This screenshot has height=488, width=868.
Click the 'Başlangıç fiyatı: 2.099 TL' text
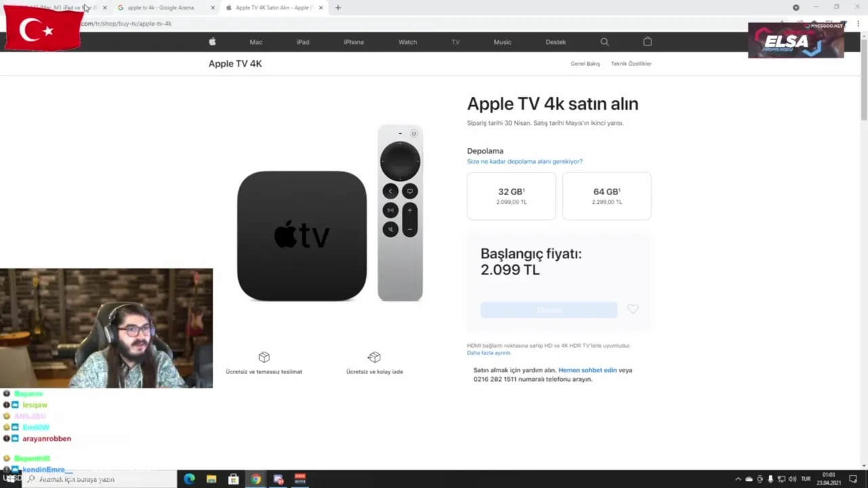[x=531, y=262]
